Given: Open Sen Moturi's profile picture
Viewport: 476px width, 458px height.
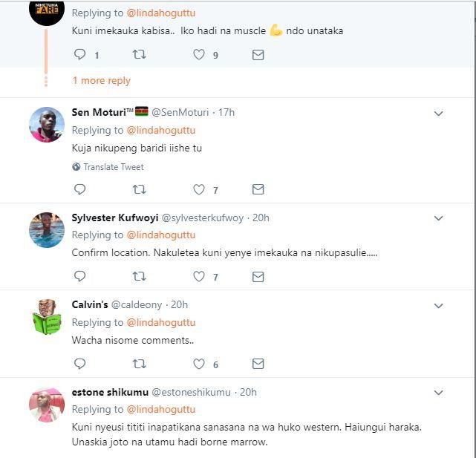Looking at the screenshot, I should [x=47, y=125].
